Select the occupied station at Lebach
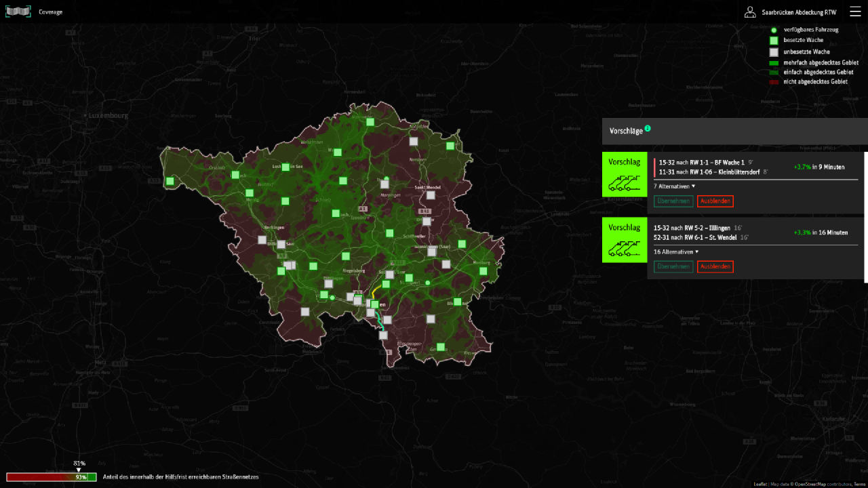 coord(336,213)
